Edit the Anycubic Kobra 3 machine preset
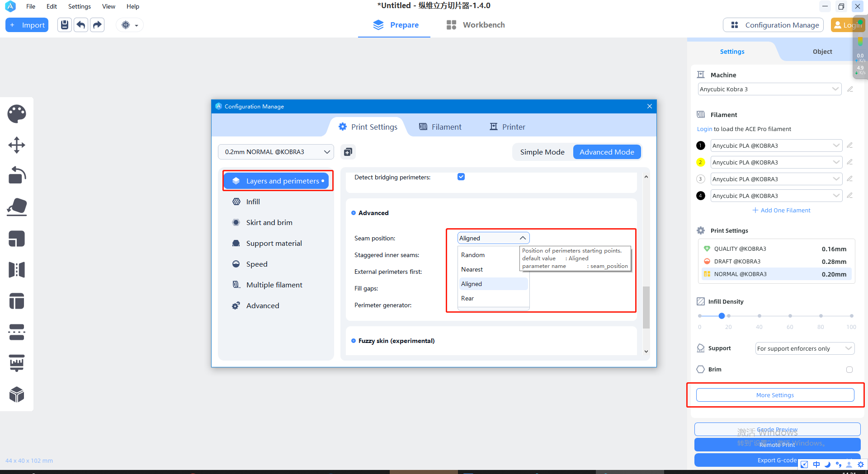The image size is (868, 474). coord(850,89)
